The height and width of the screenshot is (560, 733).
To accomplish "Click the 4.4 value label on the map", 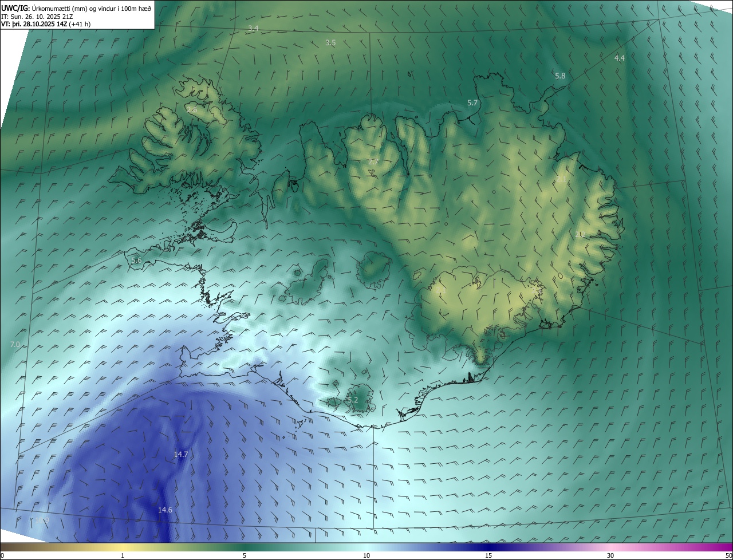I will point(620,58).
